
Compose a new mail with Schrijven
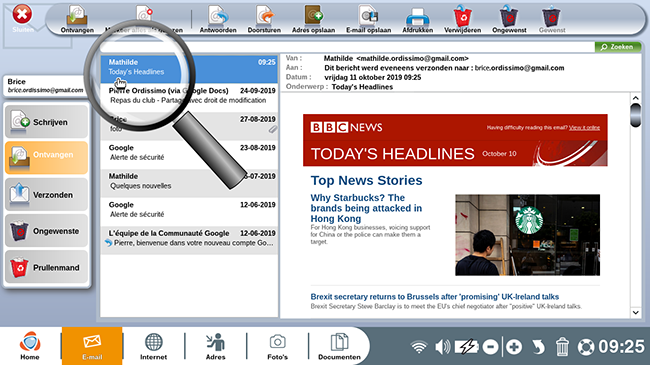tap(46, 122)
